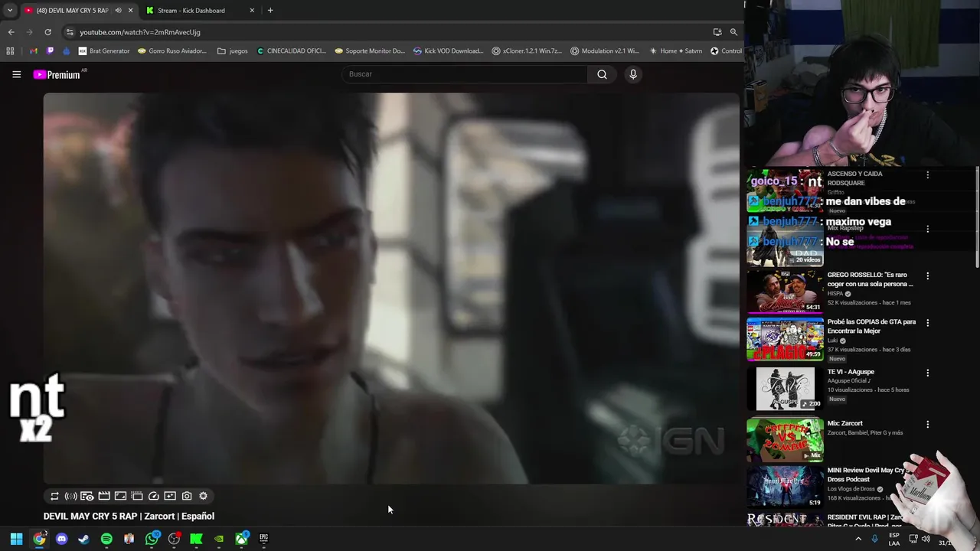Start voice search with microphone icon
Screen dimensions: 980x551
tap(633, 74)
